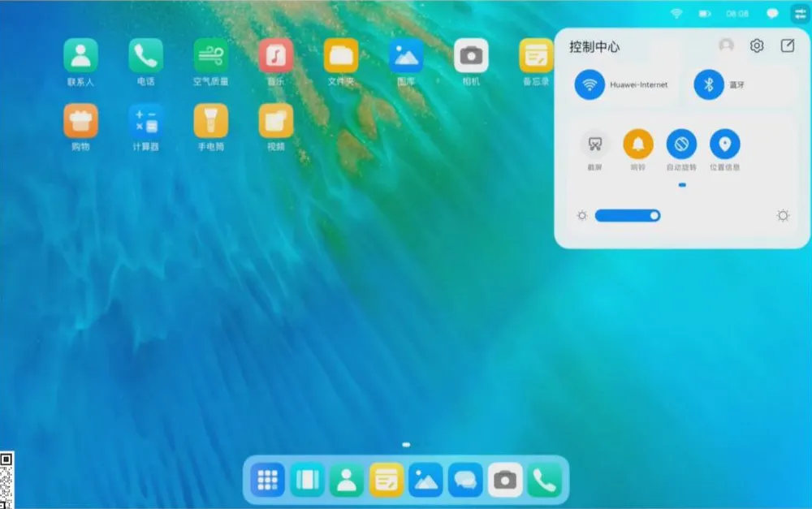This screenshot has width=812, height=509.
Task: Click the control center sliders icon in the status bar
Action: [800, 14]
